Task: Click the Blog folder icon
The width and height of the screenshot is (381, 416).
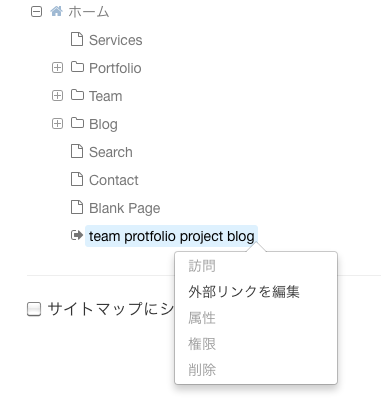Action: pos(77,123)
